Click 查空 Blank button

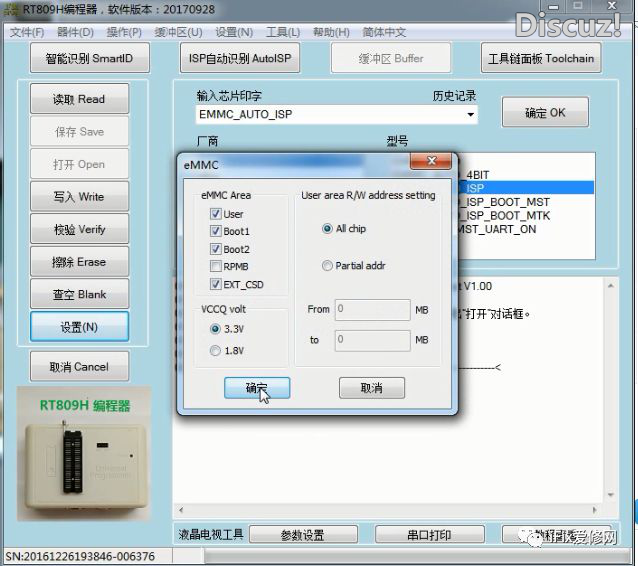point(79,294)
